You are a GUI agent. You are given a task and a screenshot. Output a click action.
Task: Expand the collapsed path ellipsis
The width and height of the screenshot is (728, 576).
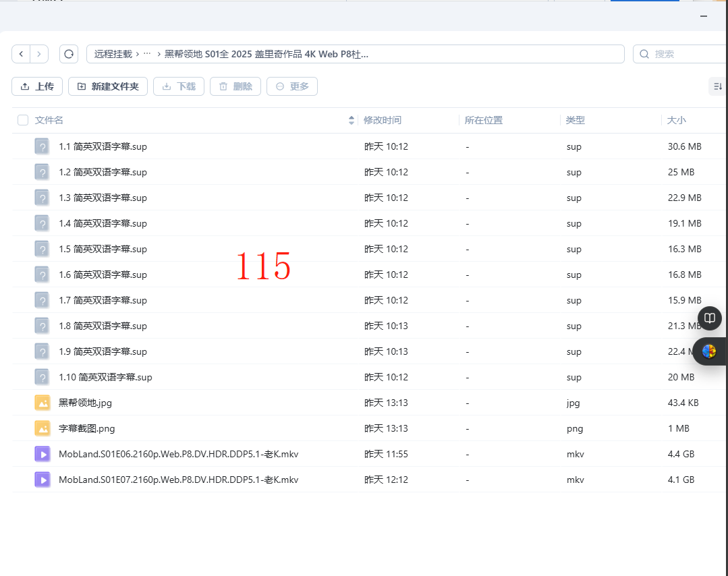point(147,54)
